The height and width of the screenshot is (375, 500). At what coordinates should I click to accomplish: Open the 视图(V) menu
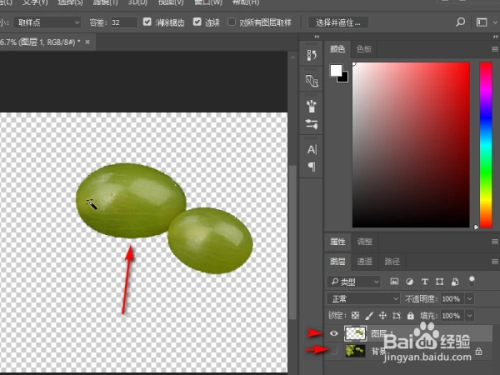[x=170, y=2]
